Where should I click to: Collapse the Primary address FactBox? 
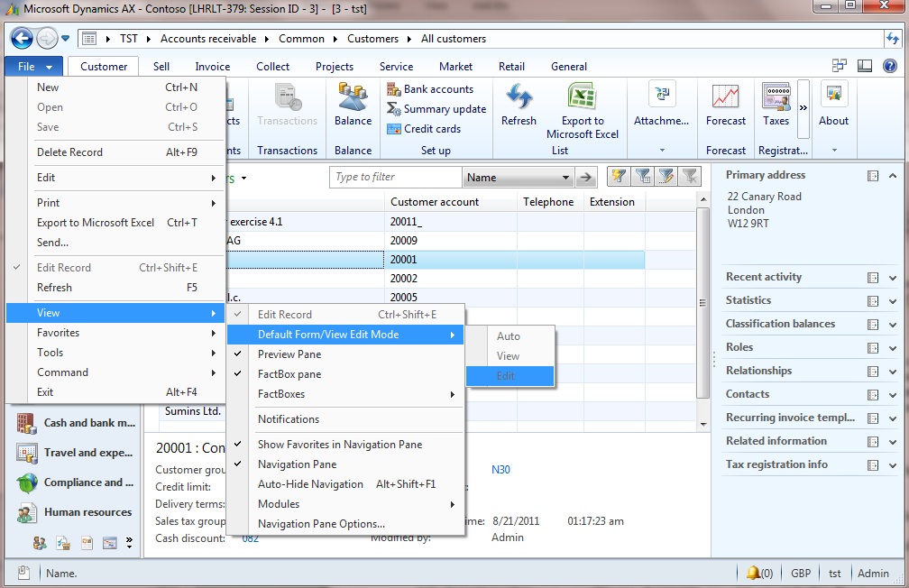point(893,176)
